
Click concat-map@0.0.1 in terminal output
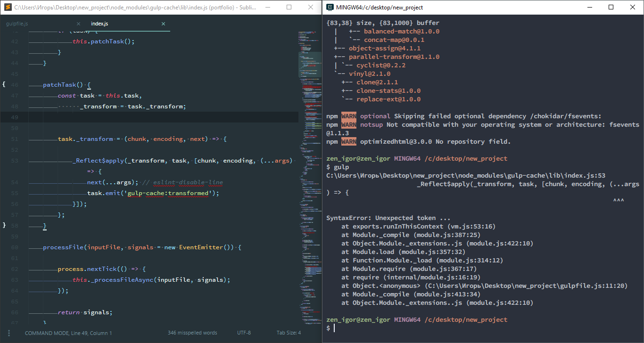click(x=394, y=40)
